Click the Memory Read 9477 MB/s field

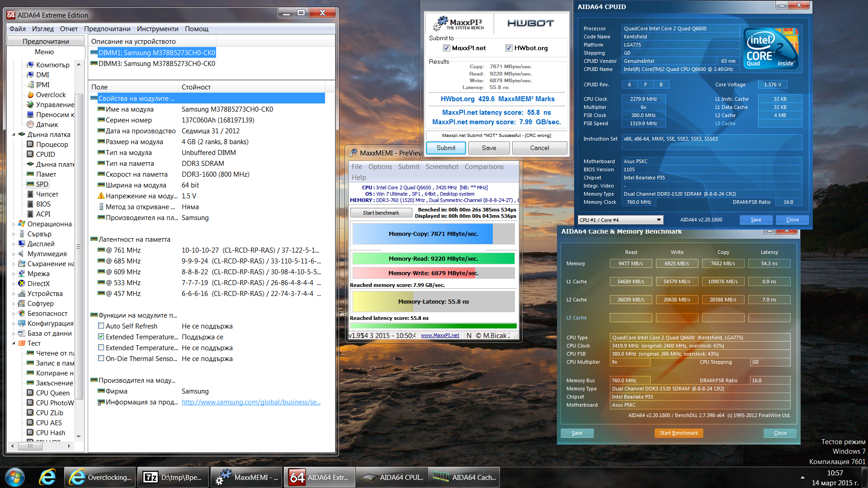pyautogui.click(x=631, y=263)
